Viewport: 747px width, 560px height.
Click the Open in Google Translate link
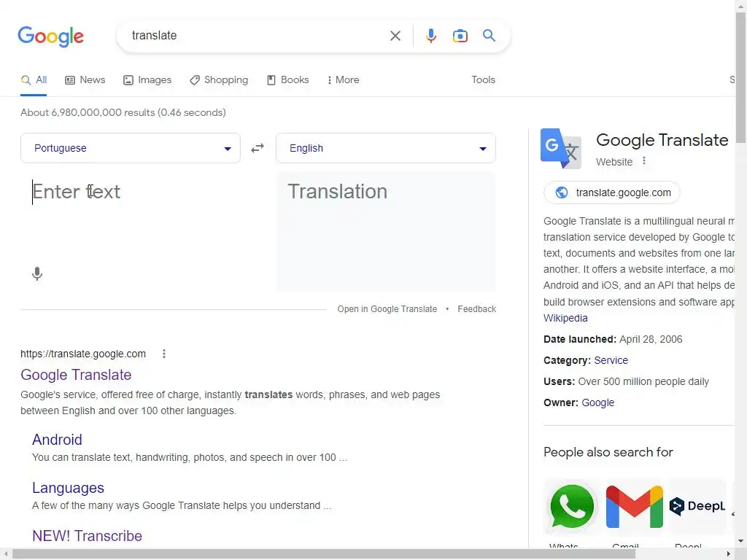click(387, 309)
